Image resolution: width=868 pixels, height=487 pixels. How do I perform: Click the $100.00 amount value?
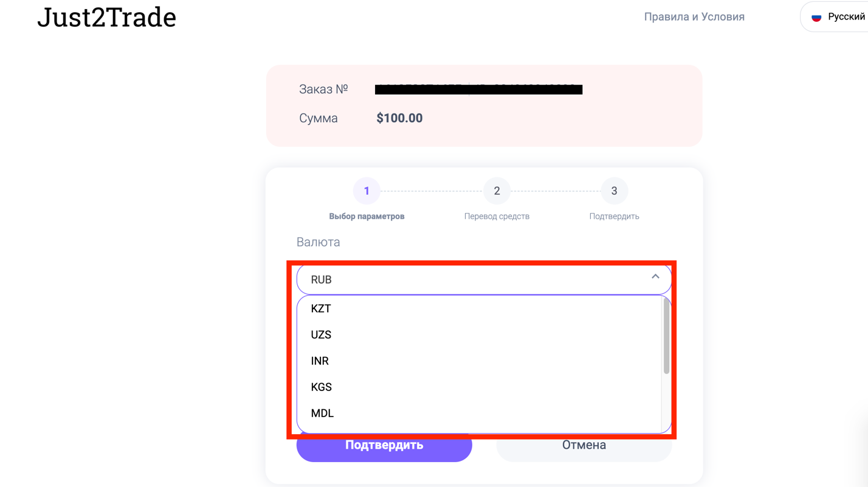399,118
